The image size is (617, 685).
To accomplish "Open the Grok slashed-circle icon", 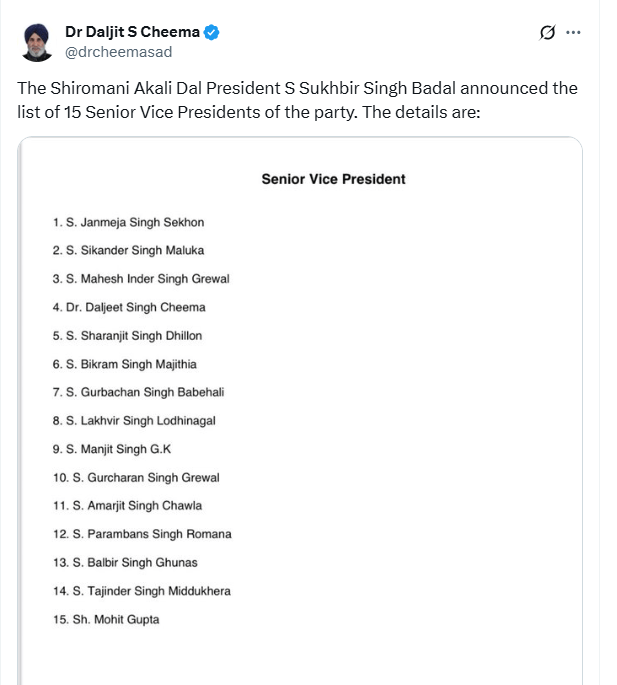I will (x=547, y=32).
